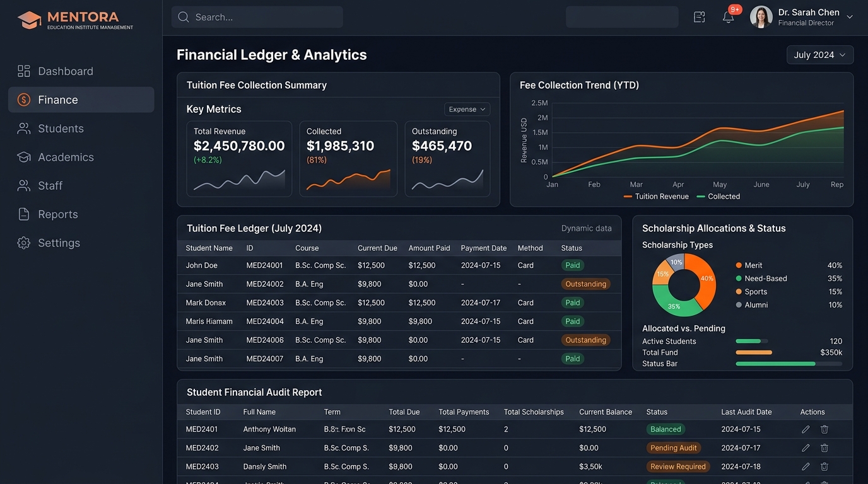The height and width of the screenshot is (484, 868).
Task: Click the Students people icon in sidebar
Action: coord(24,129)
